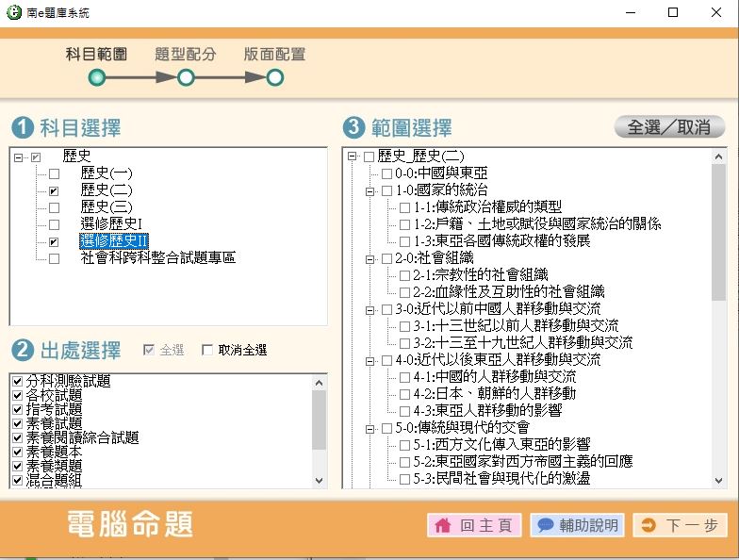This screenshot has height=560, width=739.
Task: Collapse the 1-0:國家的統治 tree node
Action: pos(370,190)
